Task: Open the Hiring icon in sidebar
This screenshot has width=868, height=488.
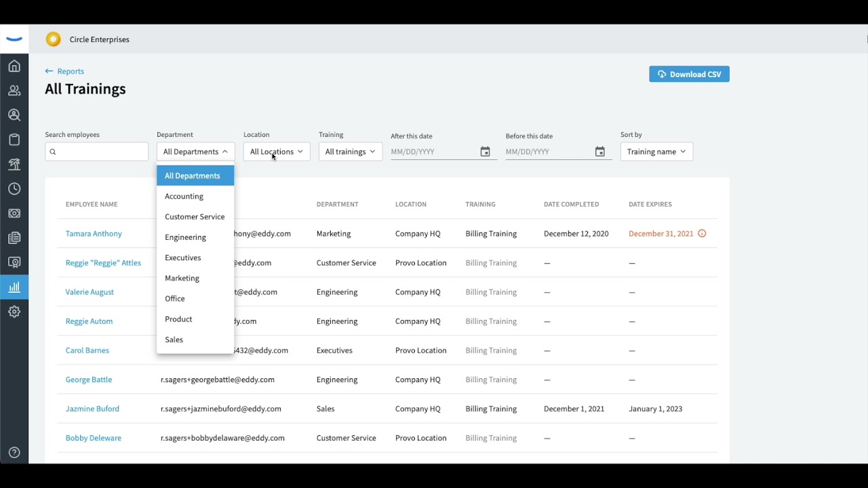Action: point(14,115)
